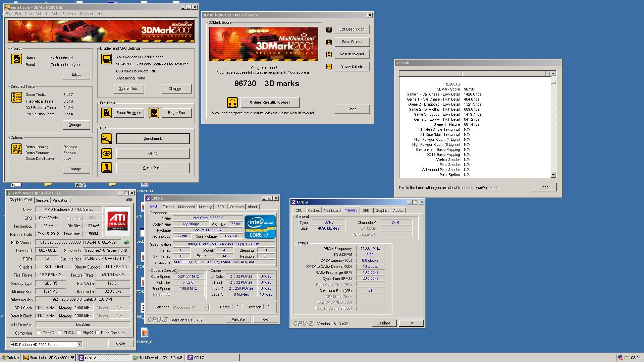Click the Core Speed value field in CPU-Z
644x362 pixels.
click(x=189, y=277)
